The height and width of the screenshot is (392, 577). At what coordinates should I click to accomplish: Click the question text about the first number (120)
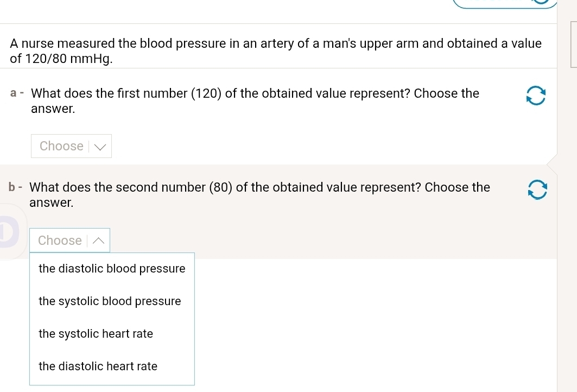pos(255,100)
